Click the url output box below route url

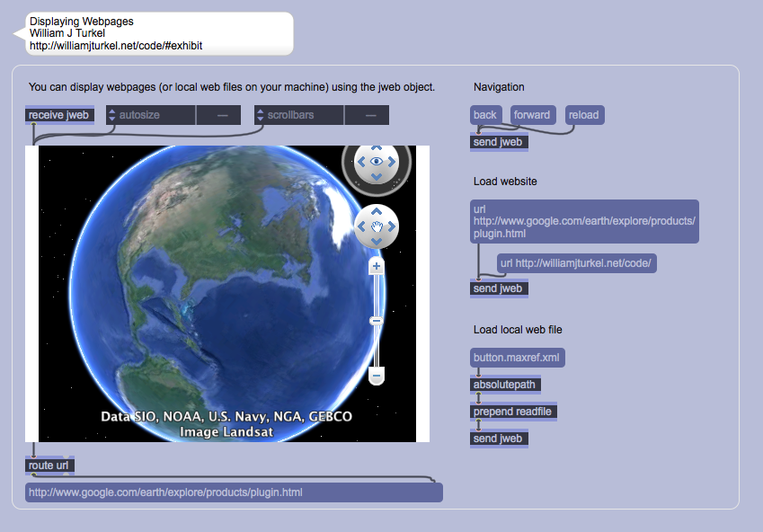pyautogui.click(x=234, y=492)
